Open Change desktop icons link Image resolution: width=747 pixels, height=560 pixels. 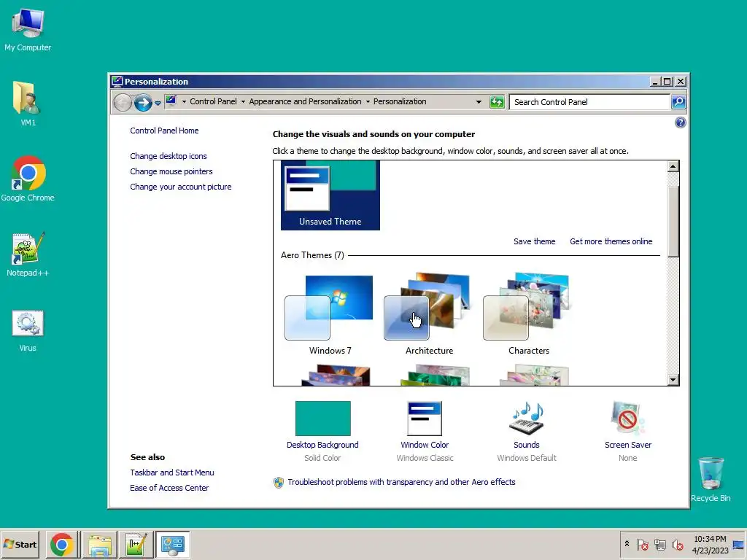(x=169, y=156)
